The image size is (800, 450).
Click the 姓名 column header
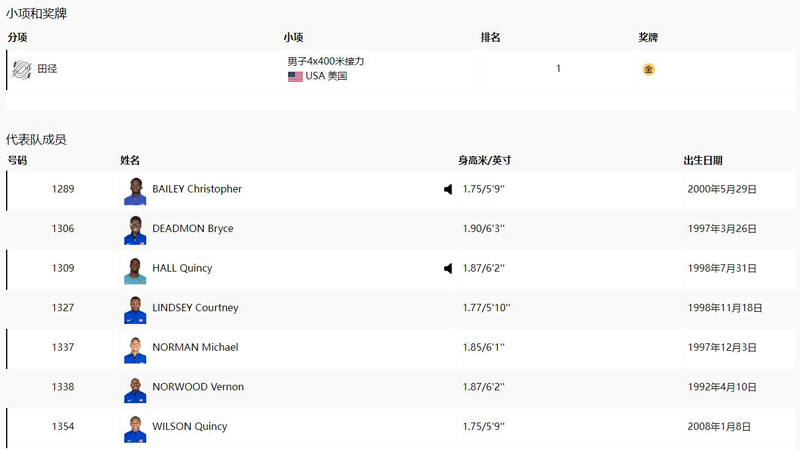130,160
